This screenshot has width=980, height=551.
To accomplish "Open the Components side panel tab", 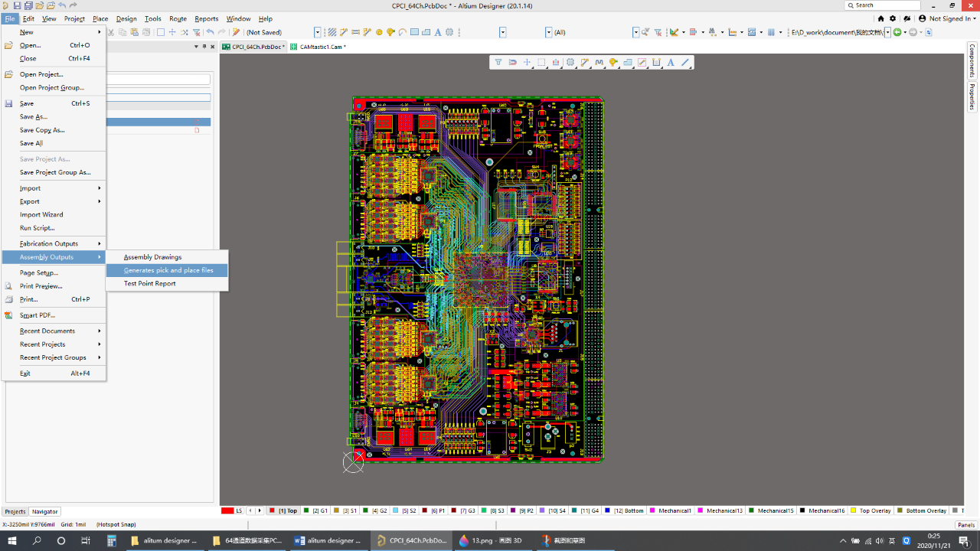I will click(972, 61).
